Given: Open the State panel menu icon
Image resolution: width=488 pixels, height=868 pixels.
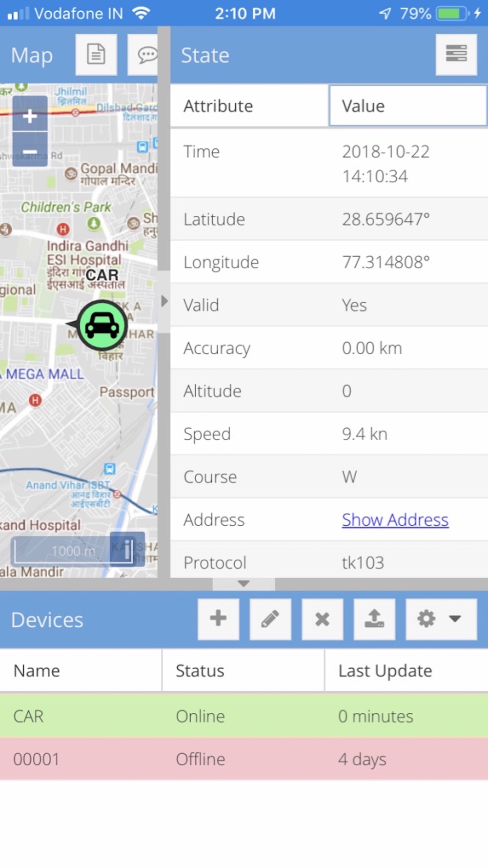Looking at the screenshot, I should [x=456, y=54].
